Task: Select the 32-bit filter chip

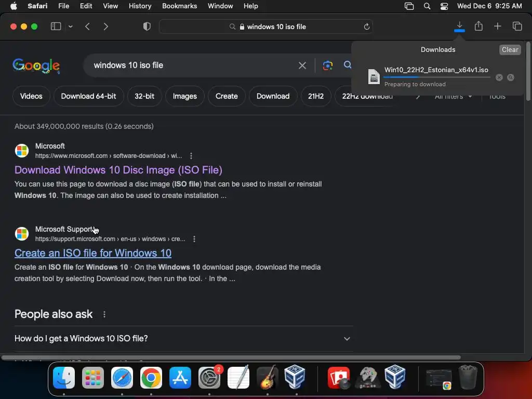Action: (x=144, y=96)
